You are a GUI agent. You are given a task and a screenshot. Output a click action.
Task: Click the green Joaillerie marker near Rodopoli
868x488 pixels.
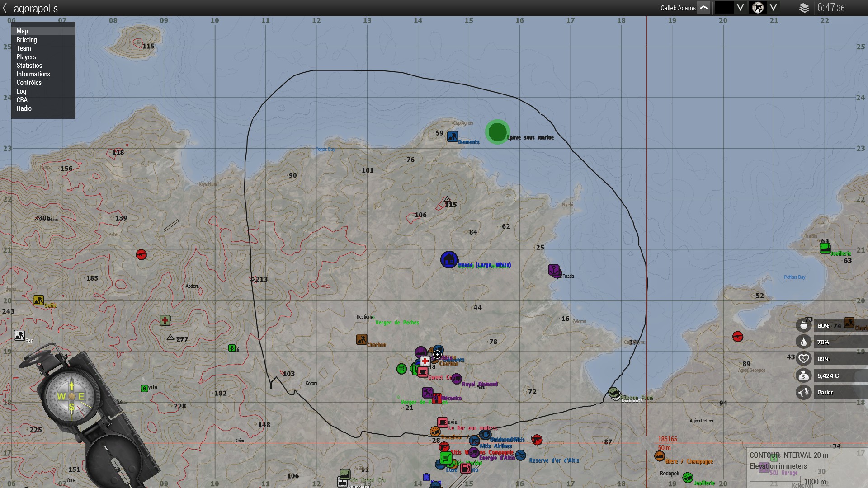pyautogui.click(x=688, y=478)
